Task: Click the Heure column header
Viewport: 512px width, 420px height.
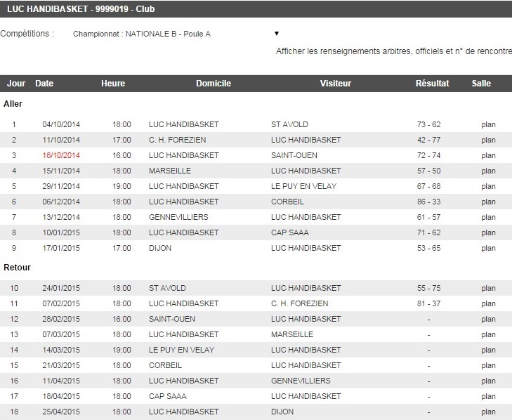Action: (113, 84)
